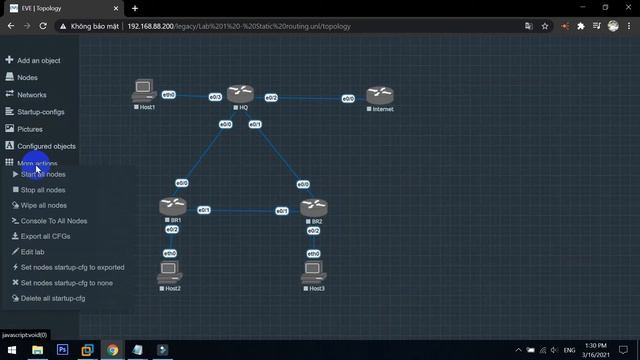Select the EVE | Topology tab
Screen dimensions: 640x360
(x=63, y=9)
